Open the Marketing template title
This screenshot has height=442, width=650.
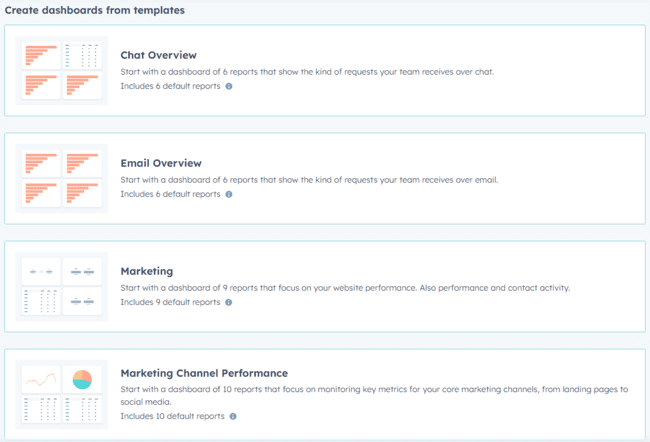(147, 271)
